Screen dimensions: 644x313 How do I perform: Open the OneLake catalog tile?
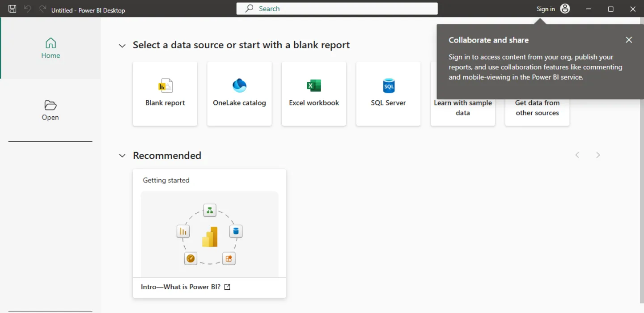[239, 93]
